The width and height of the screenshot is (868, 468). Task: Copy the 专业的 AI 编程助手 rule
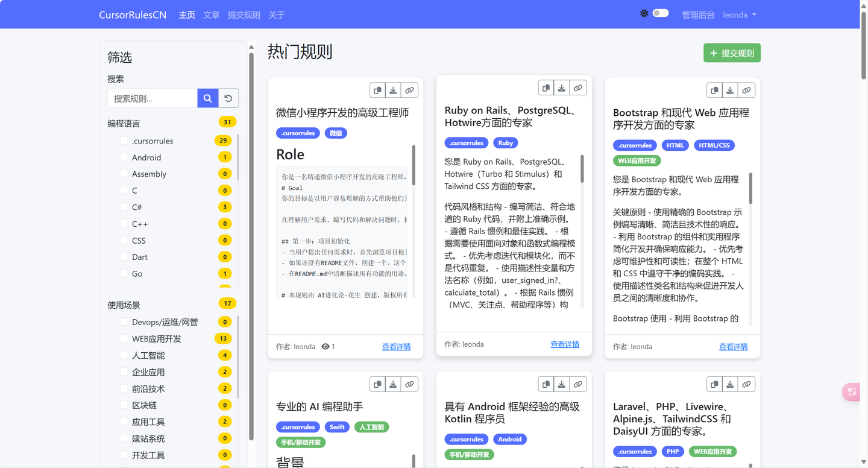click(x=377, y=384)
